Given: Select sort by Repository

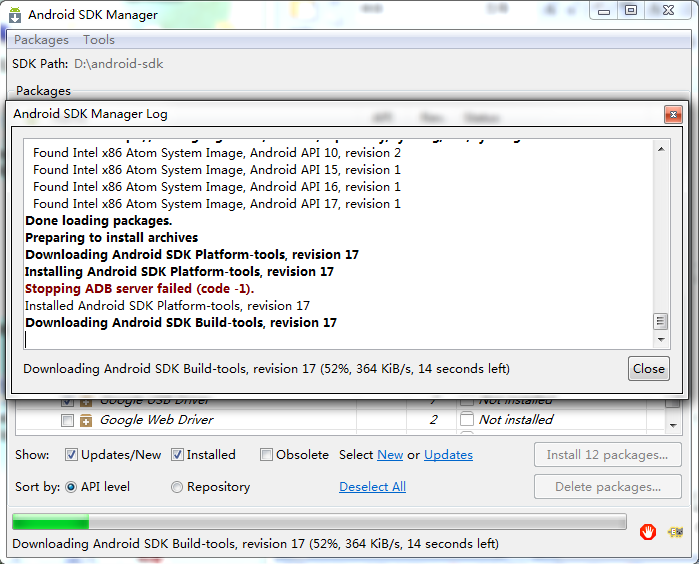Looking at the screenshot, I should pyautogui.click(x=177, y=487).
